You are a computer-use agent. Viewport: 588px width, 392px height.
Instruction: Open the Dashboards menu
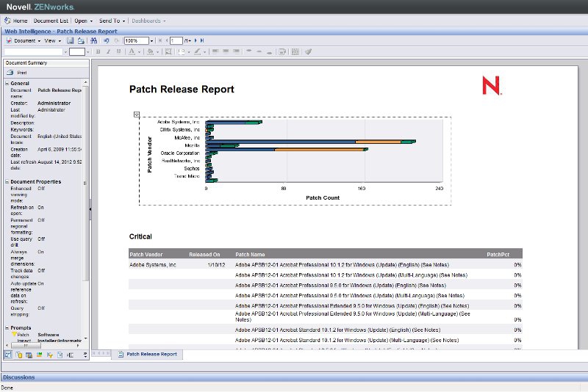[x=148, y=21]
